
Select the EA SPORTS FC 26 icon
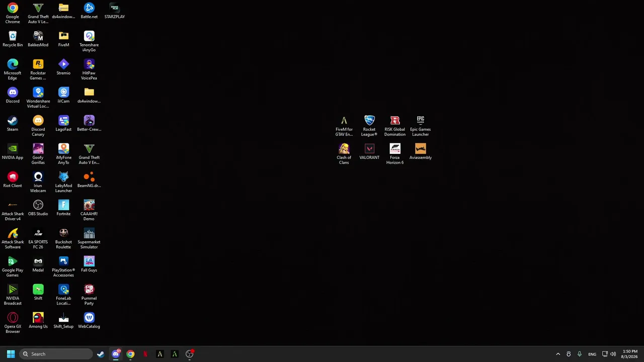pyautogui.click(x=38, y=238)
